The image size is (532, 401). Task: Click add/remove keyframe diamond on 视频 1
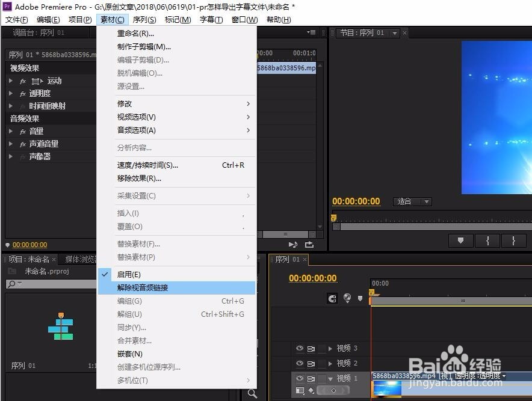tap(333, 391)
